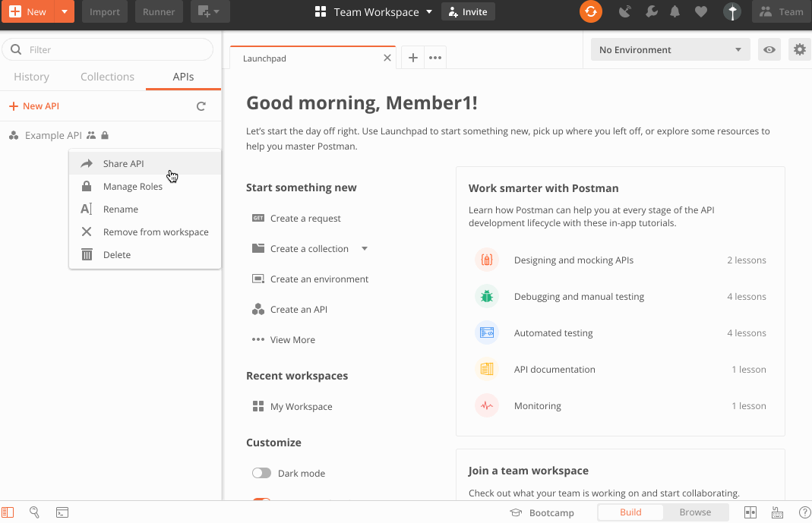The image size is (812, 523).
Task: Open manage environments gear icon
Action: (799, 50)
